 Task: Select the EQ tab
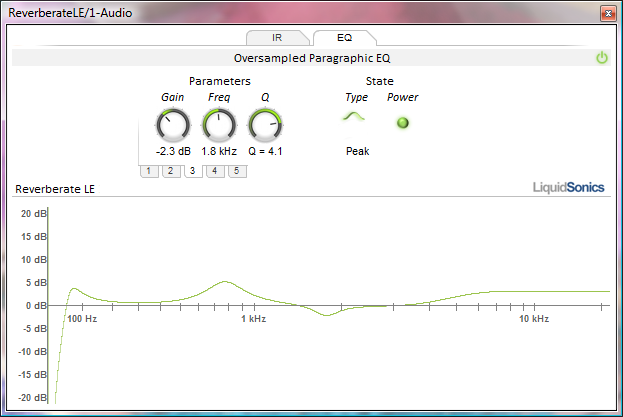pos(344,38)
